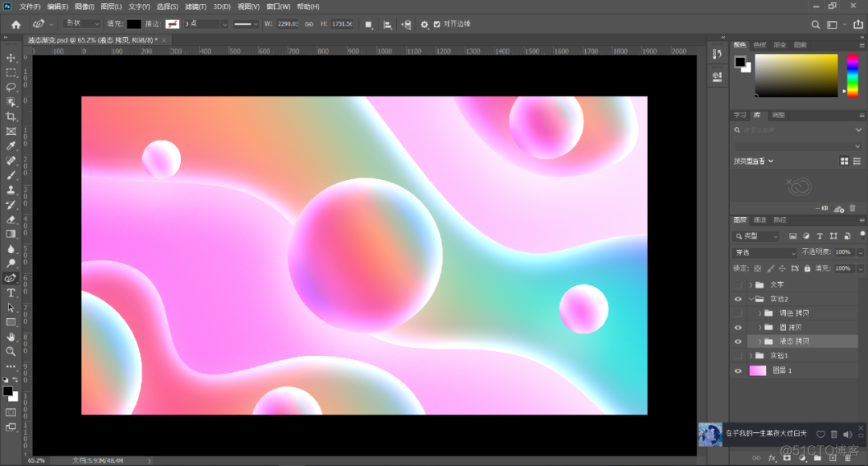
Task: Select the Horizontal Type tool
Action: click(11, 293)
